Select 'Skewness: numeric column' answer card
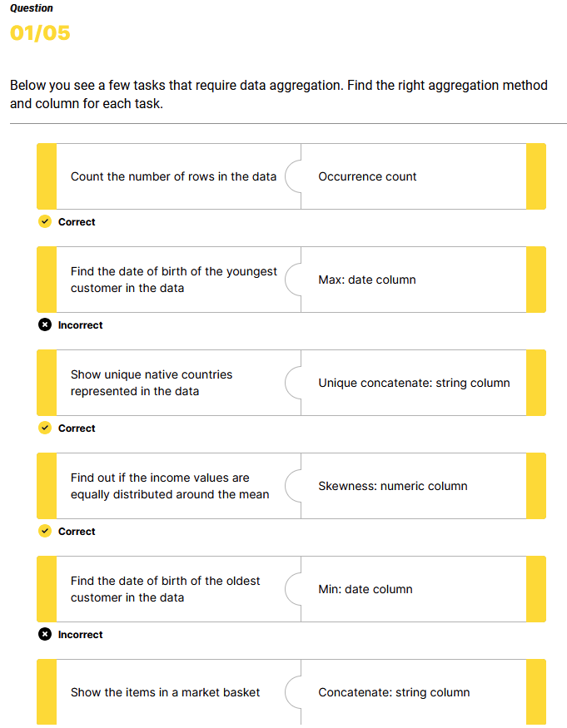 (412, 486)
